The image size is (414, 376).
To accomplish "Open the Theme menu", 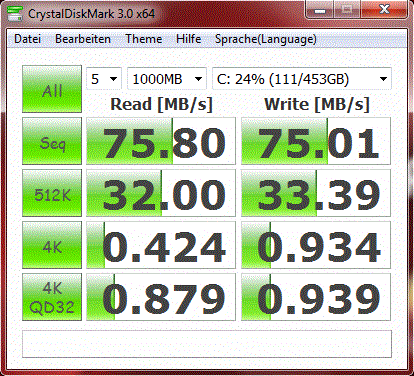I will (144, 39).
